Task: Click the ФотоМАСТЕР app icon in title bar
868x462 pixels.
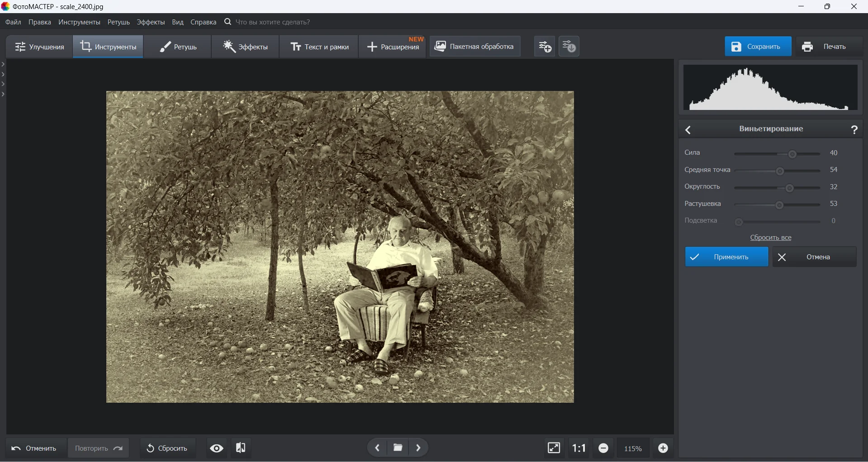Action: point(5,6)
